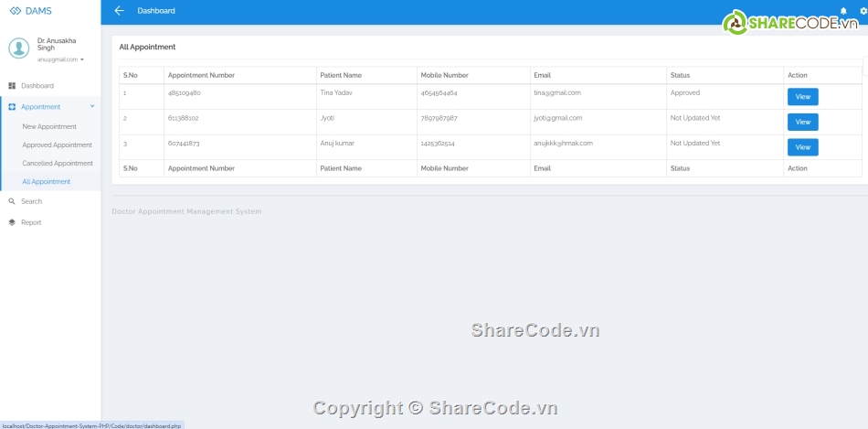This screenshot has height=429, width=868.
Task: Click the Status column header
Action: pyautogui.click(x=680, y=75)
